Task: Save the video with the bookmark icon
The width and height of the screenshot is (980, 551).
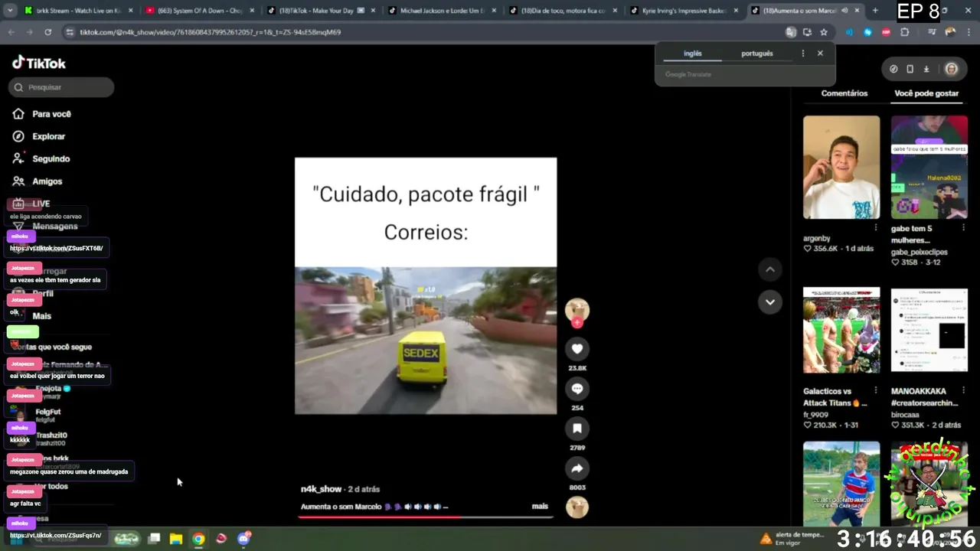Action: (577, 429)
